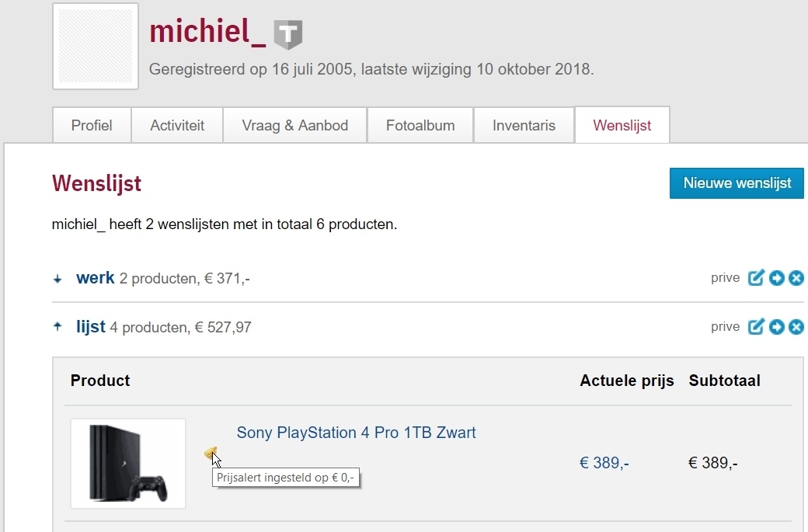This screenshot has height=532, width=808.
Task: Click the arrow icon on the lijst row
Action: click(x=776, y=327)
